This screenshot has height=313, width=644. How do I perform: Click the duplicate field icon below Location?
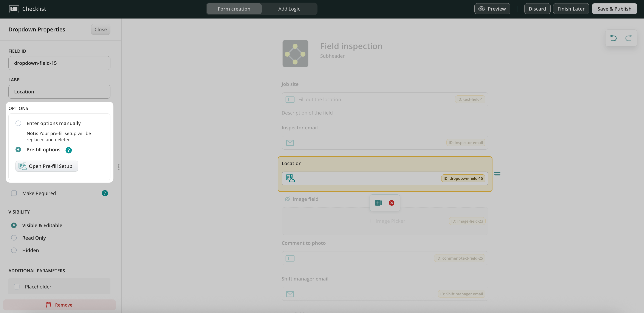click(x=378, y=203)
